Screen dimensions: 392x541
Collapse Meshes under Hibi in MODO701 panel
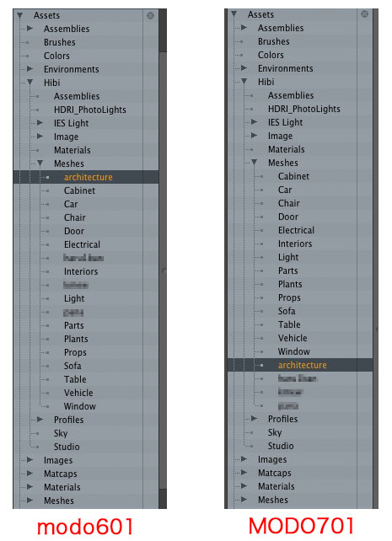255,162
